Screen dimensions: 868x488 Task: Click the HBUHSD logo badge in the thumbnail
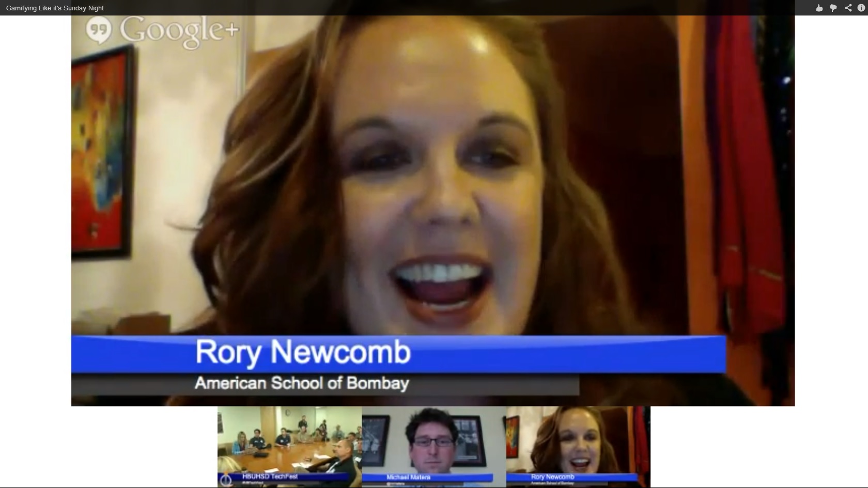[225, 480]
